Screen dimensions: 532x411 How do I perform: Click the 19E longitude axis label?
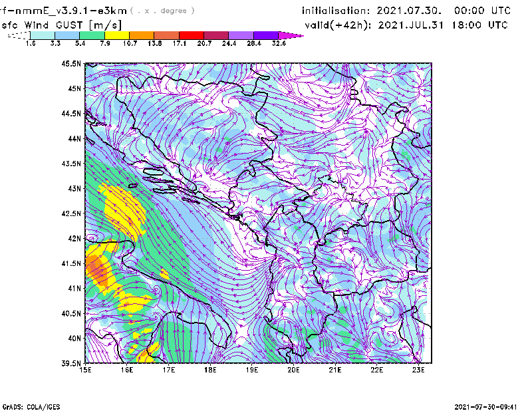tap(252, 370)
